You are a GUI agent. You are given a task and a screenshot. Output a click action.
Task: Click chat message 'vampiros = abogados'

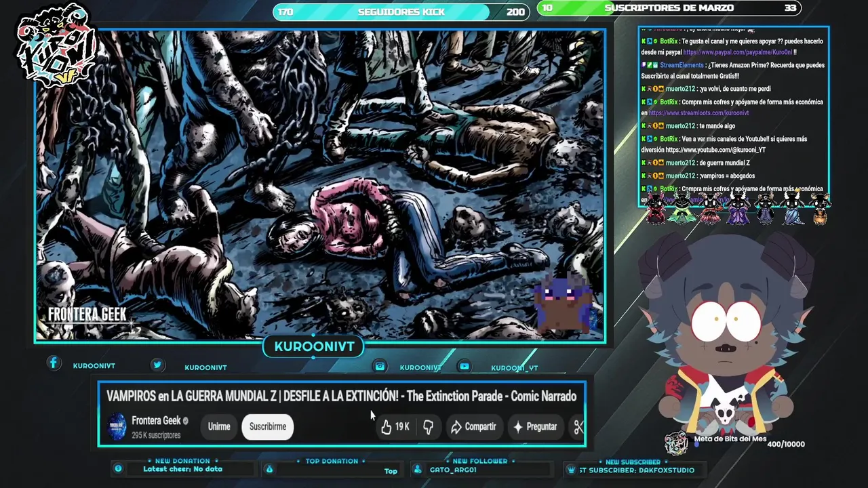728,176
